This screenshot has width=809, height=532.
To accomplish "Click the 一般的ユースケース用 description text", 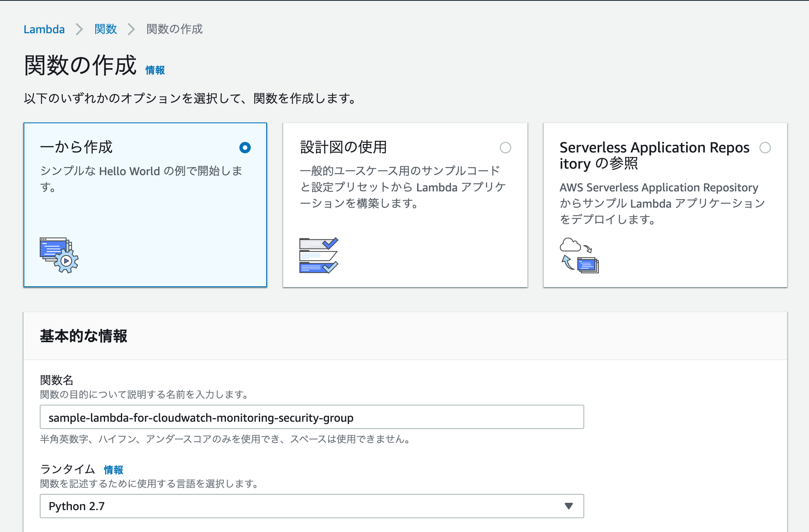I will 403,187.
